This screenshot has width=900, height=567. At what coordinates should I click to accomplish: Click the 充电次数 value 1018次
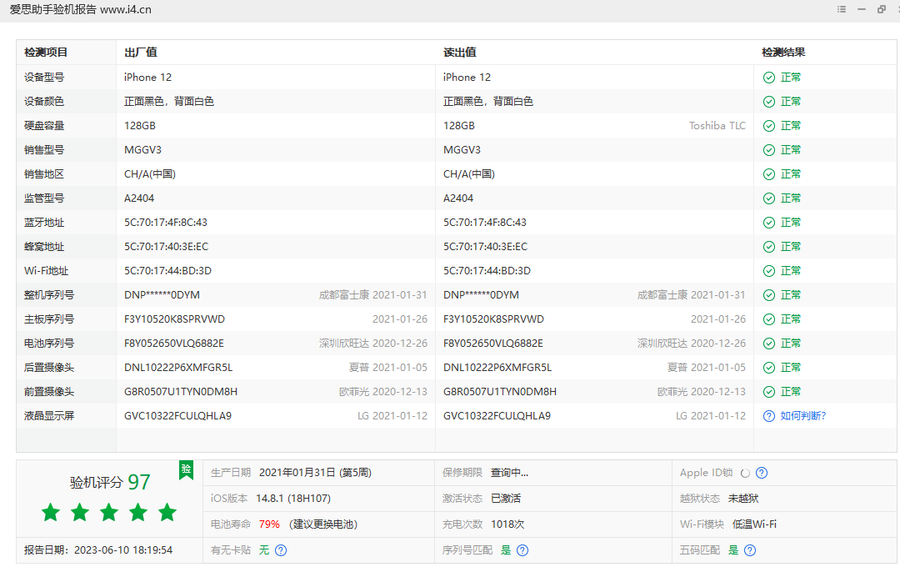click(x=507, y=525)
